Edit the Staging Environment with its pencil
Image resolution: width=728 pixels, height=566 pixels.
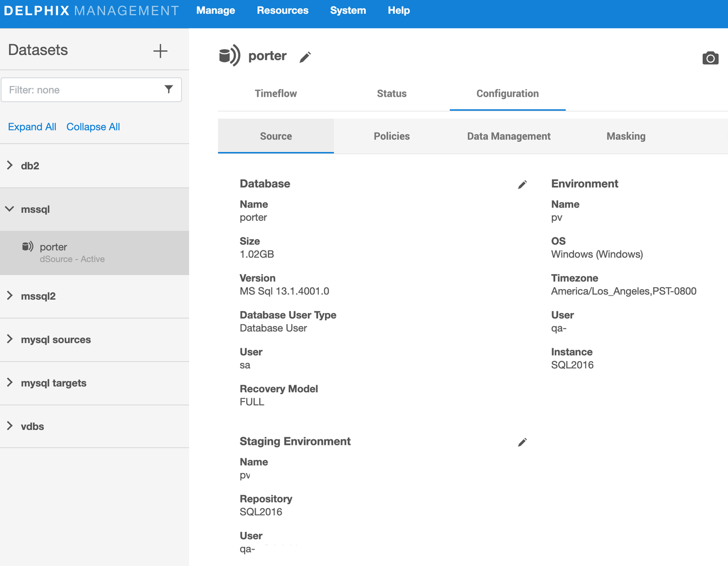[523, 442]
